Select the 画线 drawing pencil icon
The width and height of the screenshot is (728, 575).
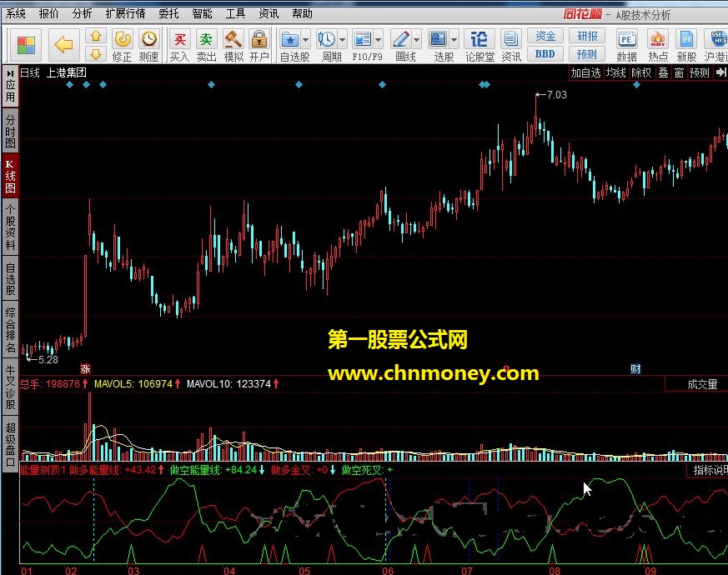coord(400,40)
